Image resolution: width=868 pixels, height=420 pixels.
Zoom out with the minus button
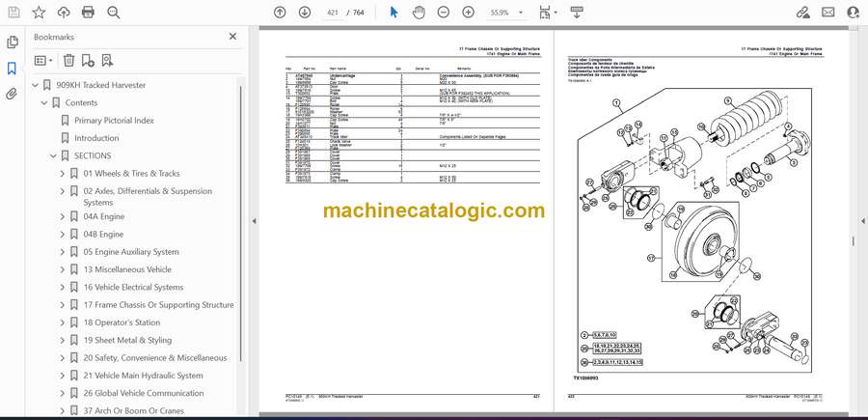click(444, 13)
